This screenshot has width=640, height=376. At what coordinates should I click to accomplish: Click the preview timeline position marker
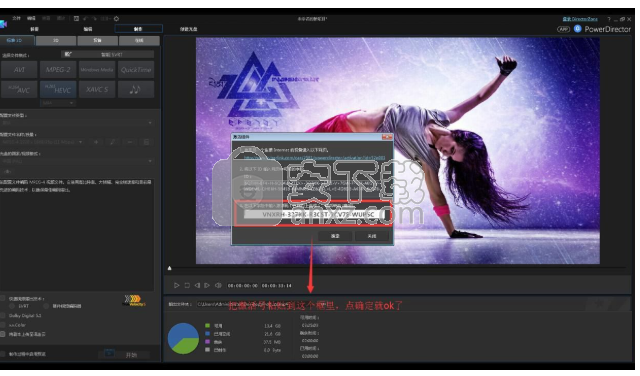pos(169,268)
